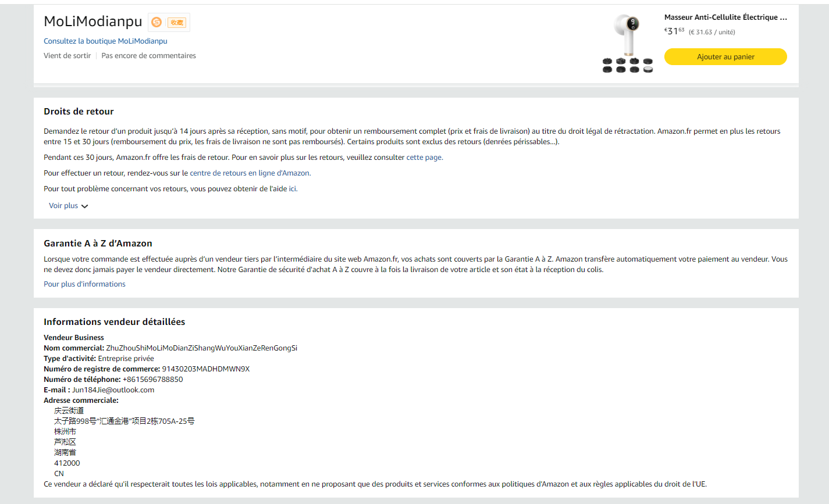829x504 pixels.
Task: Click the orange 收藏 favorite button
Action: [x=177, y=23]
